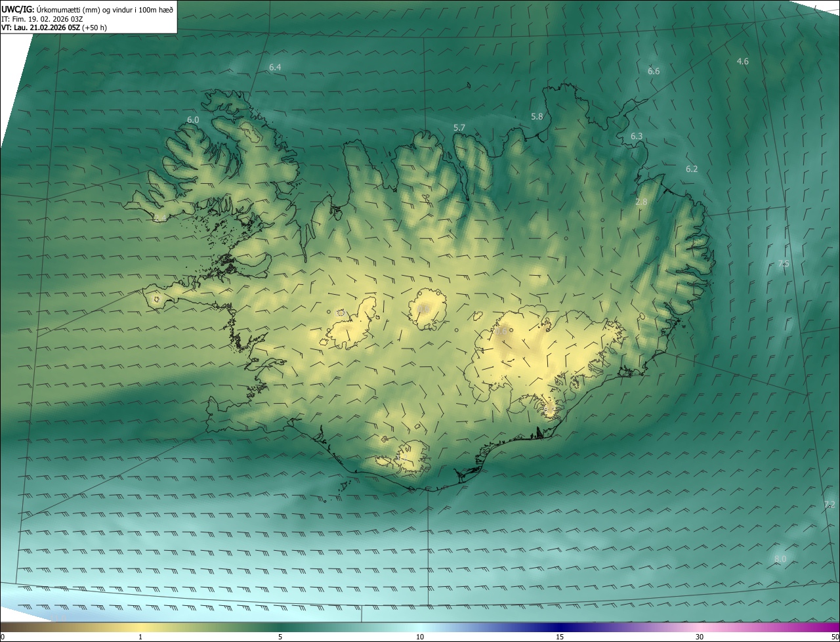The width and height of the screenshot is (840, 642).
Task: Click the 15 tick on the colour scale
Action: (560, 637)
